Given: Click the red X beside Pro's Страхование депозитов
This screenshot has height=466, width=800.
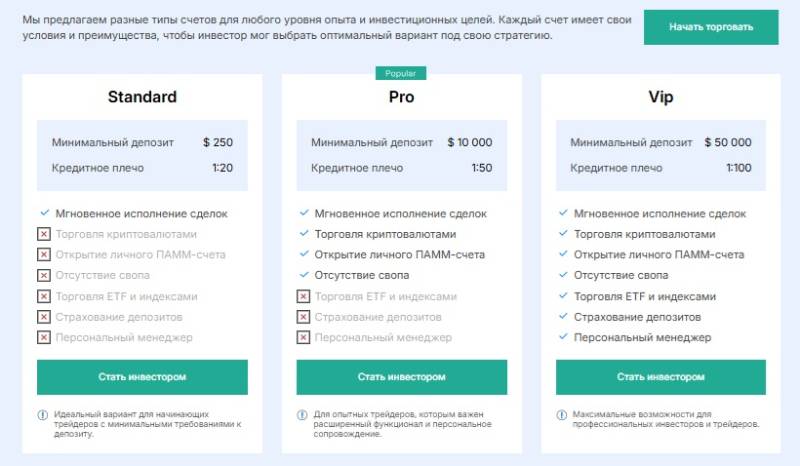Looking at the screenshot, I should (303, 317).
